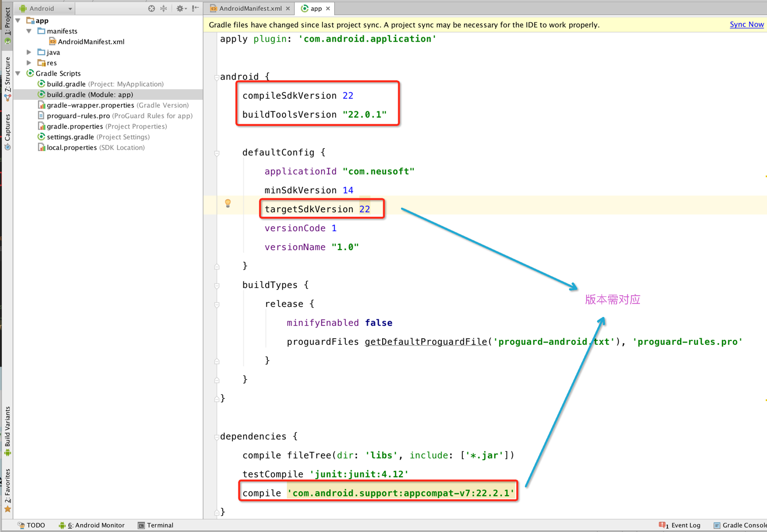This screenshot has height=532, width=767.
Task: Click the minSdkVersion value 14
Action: pos(348,191)
